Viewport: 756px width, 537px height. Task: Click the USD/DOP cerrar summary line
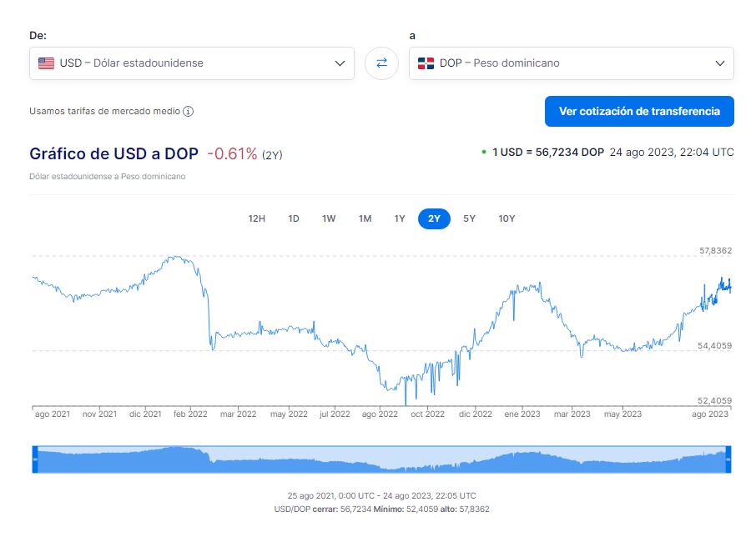coord(382,509)
